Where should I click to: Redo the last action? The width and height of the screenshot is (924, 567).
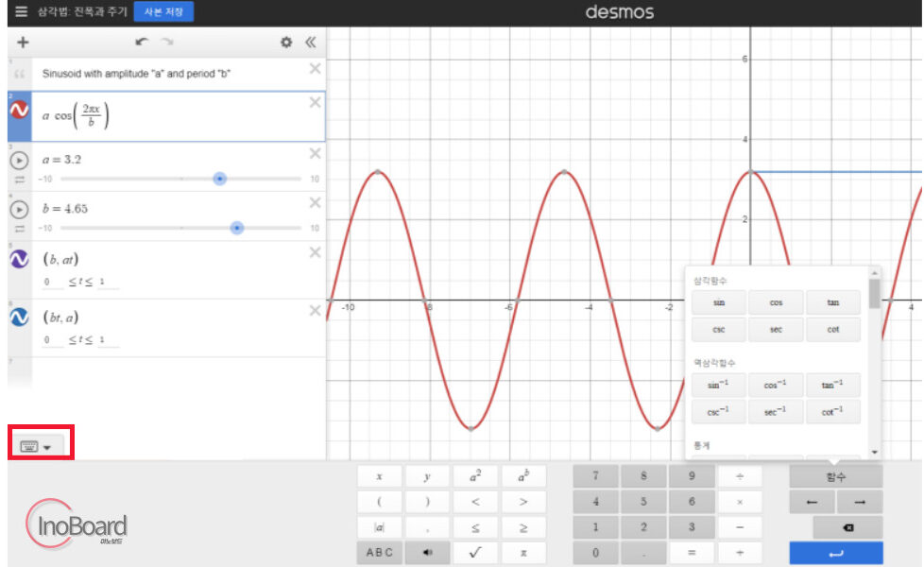168,42
